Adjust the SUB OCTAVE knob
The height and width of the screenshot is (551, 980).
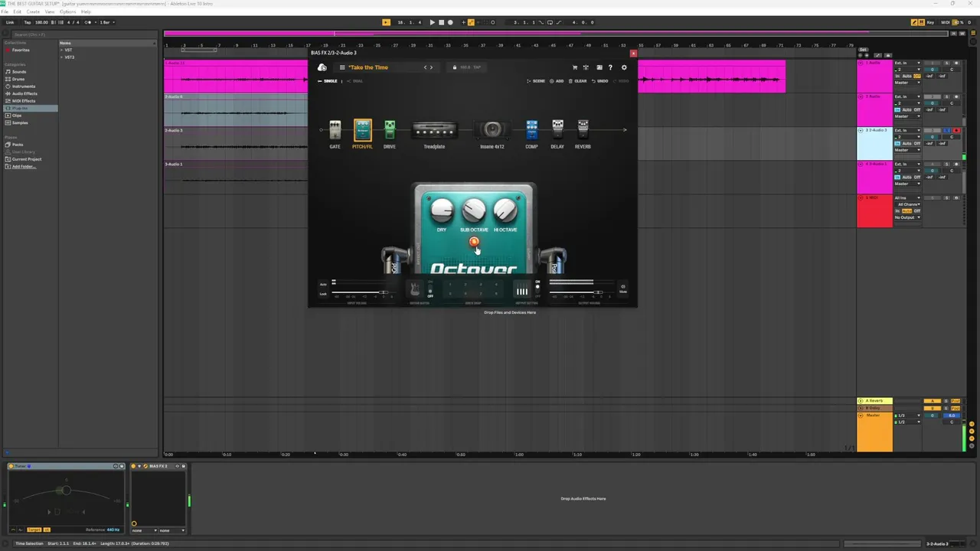(474, 209)
